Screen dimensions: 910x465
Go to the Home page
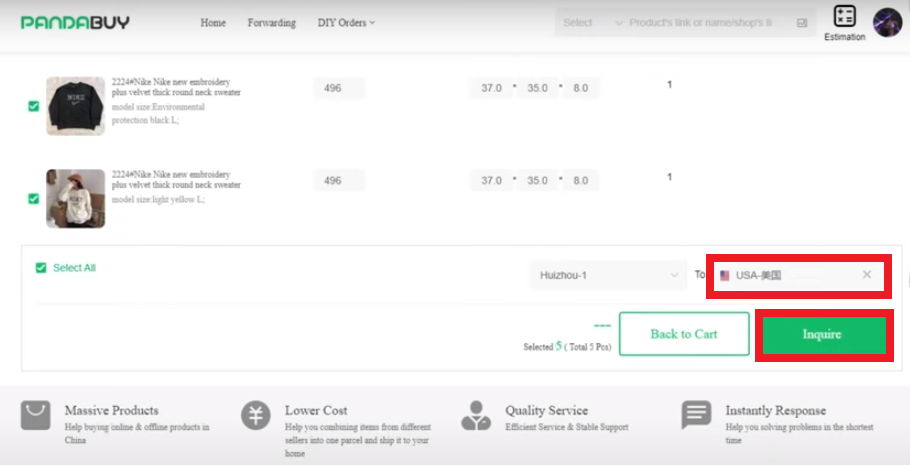point(213,23)
